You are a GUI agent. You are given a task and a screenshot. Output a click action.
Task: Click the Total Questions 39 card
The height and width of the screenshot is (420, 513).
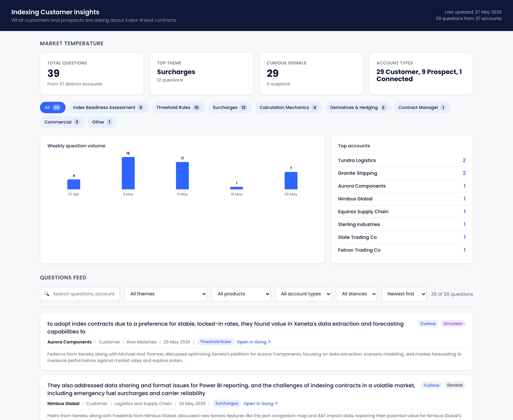92,74
